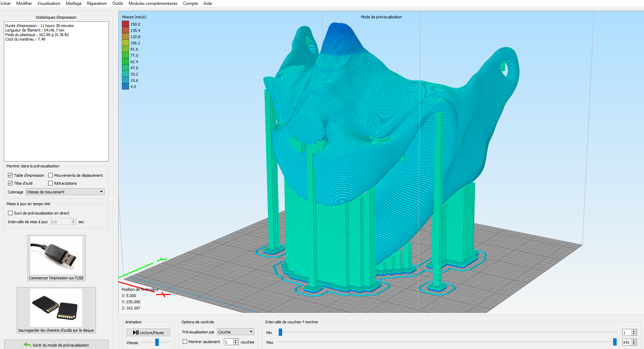Open the Réparation menu

[x=97, y=3]
